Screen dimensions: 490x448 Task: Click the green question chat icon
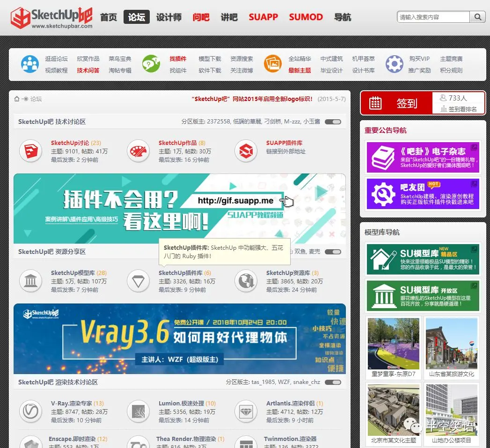tap(151, 64)
